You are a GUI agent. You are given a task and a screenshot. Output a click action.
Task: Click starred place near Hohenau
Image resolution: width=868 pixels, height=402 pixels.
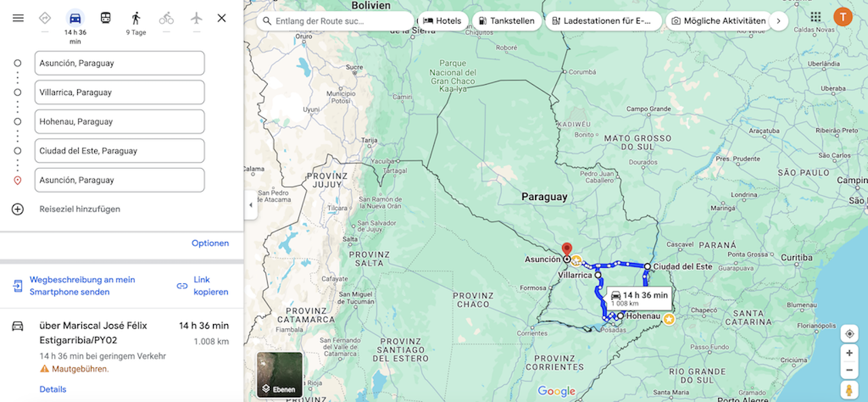(669, 319)
